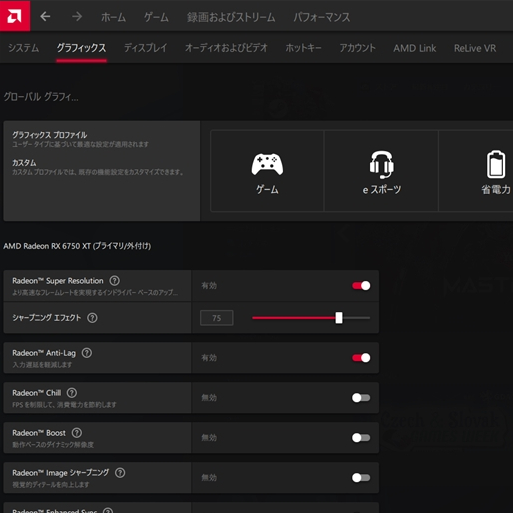
Task: Enable Radeon Chill toggle
Action: [x=361, y=398]
